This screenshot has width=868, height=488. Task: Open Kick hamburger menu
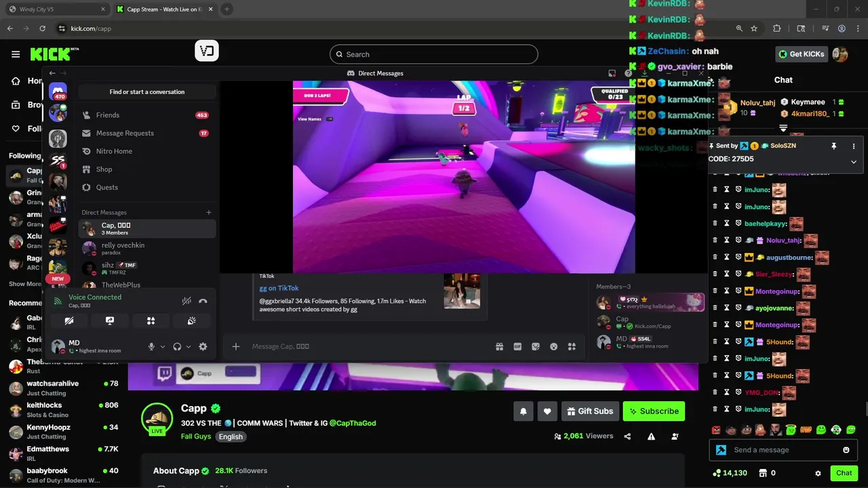tap(16, 54)
